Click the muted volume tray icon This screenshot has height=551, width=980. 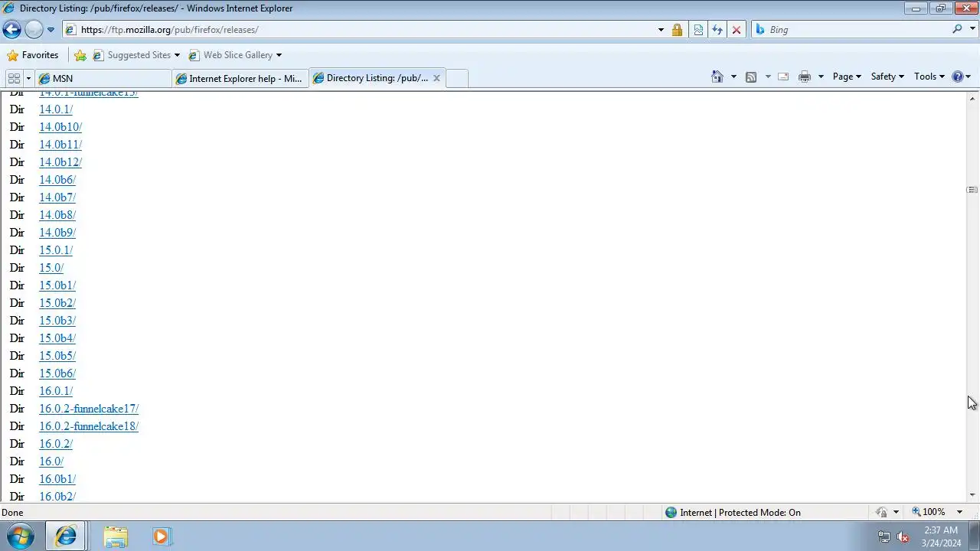[903, 536]
